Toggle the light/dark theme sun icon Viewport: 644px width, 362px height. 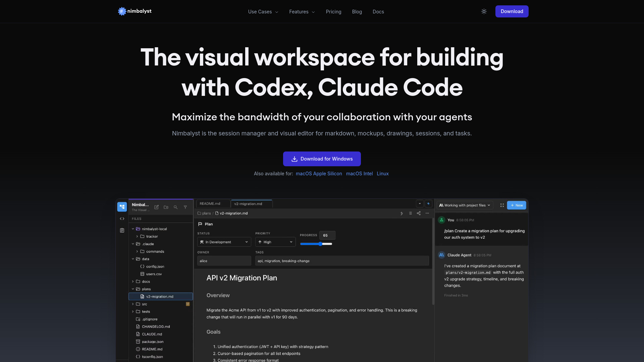[x=484, y=11]
